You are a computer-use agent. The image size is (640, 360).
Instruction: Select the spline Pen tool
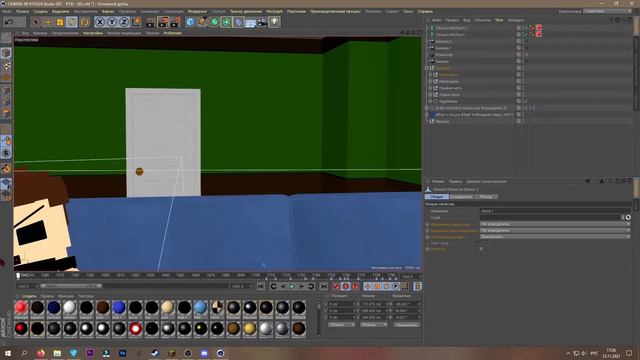click(x=202, y=22)
